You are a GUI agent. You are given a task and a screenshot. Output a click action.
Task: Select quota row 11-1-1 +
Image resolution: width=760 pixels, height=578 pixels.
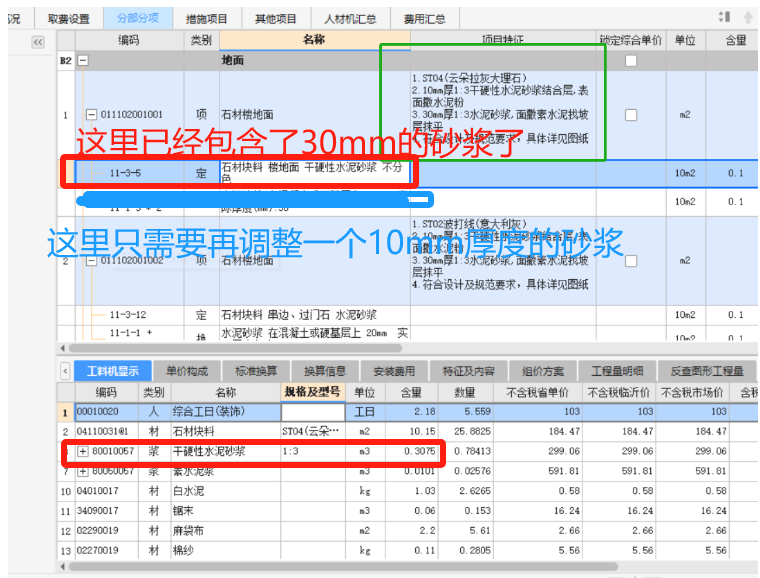click(x=408, y=333)
